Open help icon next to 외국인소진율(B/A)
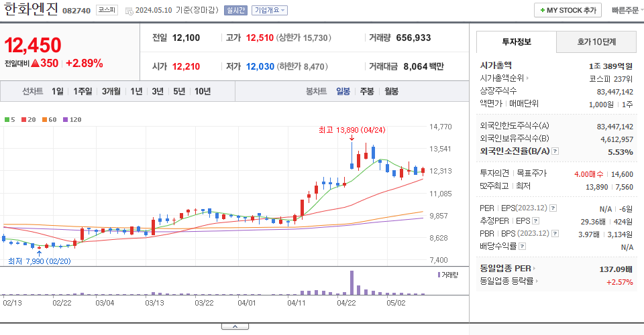The image size is (644, 335). [x=555, y=151]
